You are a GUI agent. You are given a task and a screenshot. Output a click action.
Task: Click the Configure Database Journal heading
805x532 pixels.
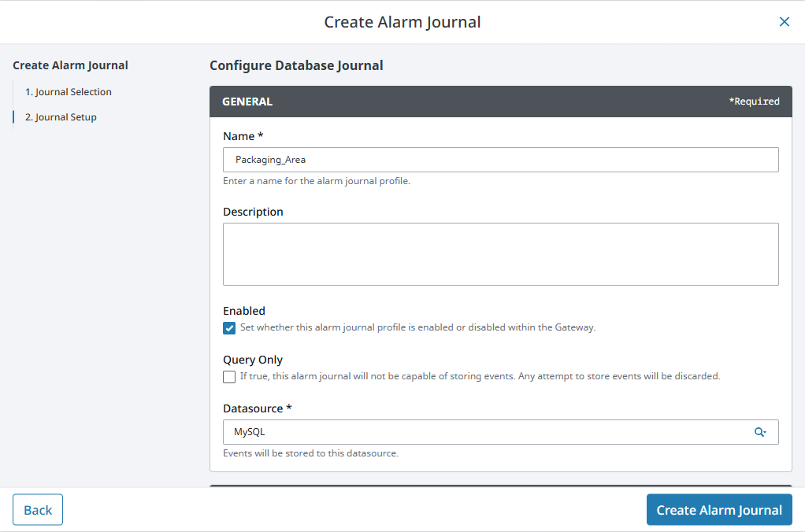tap(296, 65)
